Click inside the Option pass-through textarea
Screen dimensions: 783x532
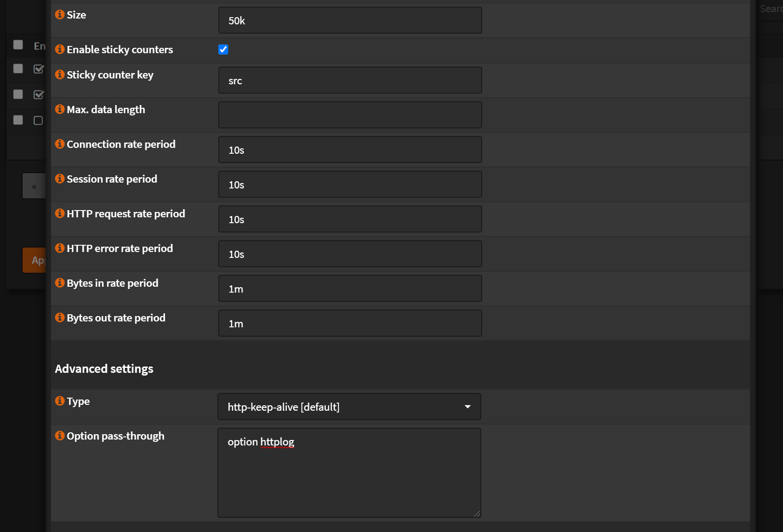point(349,473)
